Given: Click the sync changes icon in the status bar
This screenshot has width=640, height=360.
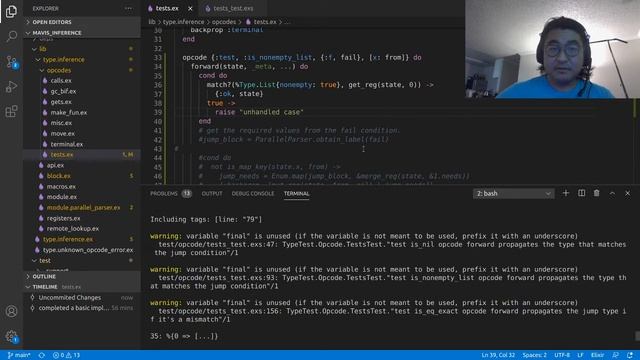Looking at the screenshot, I should click(x=42, y=355).
